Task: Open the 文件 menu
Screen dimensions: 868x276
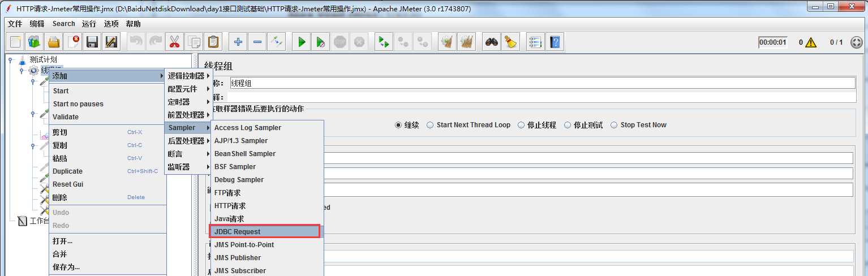Action: click(x=15, y=24)
